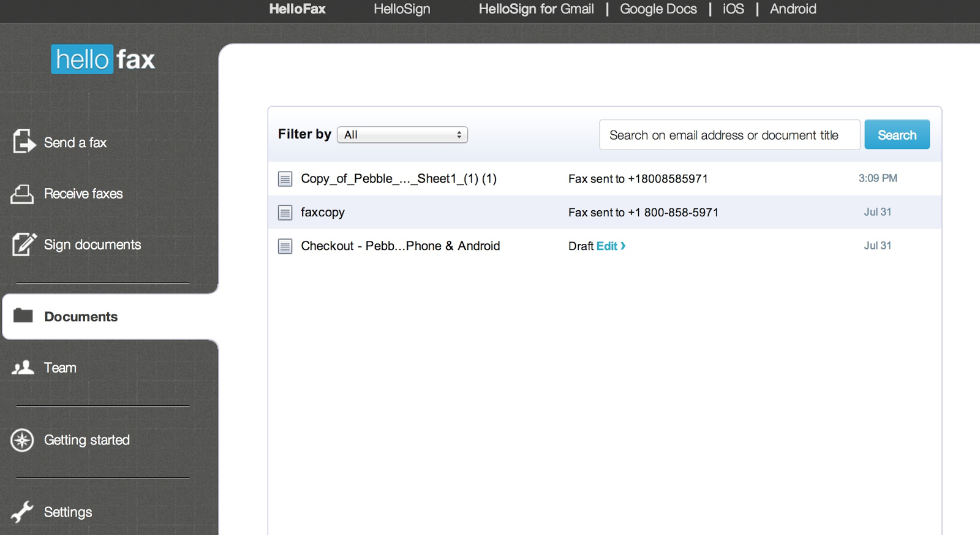Click the Getting started compass icon
The height and width of the screenshot is (535, 980).
tap(23, 440)
